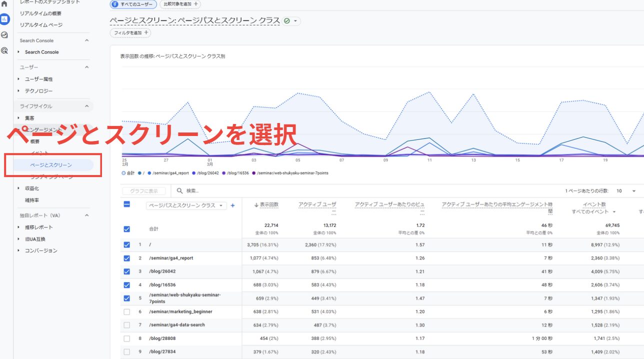Uncheck the web-shukyaku-seminar-7points row checkbox
Image resolution: width=644 pixels, height=359 pixels.
pyautogui.click(x=126, y=298)
